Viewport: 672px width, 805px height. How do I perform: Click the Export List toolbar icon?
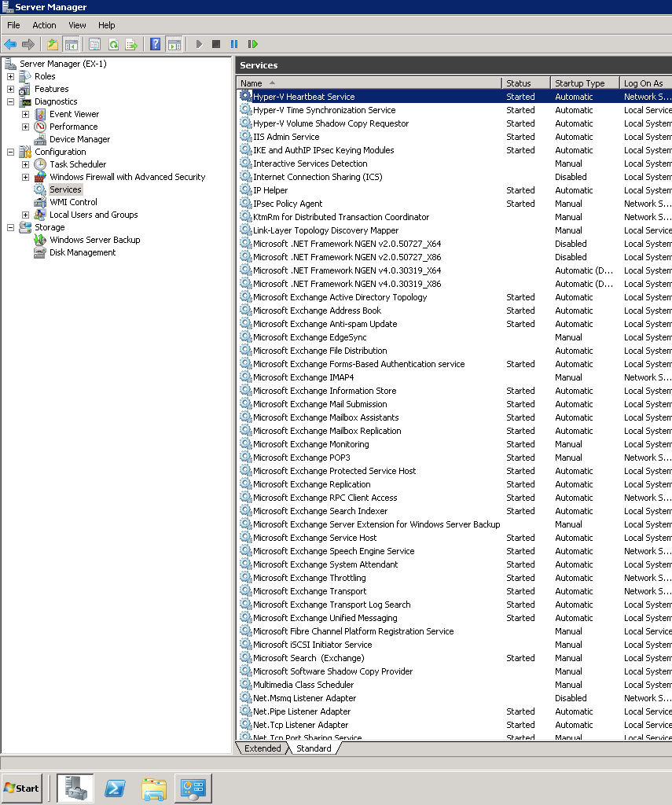[132, 44]
